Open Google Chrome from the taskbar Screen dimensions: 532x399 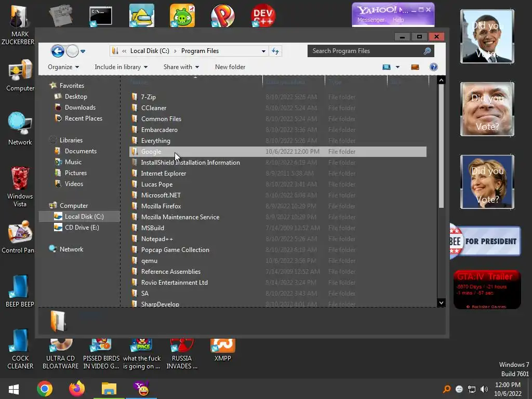45,389
